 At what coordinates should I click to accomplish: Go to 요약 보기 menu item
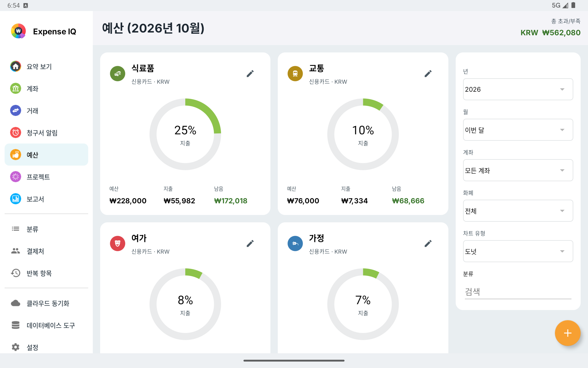click(46, 66)
